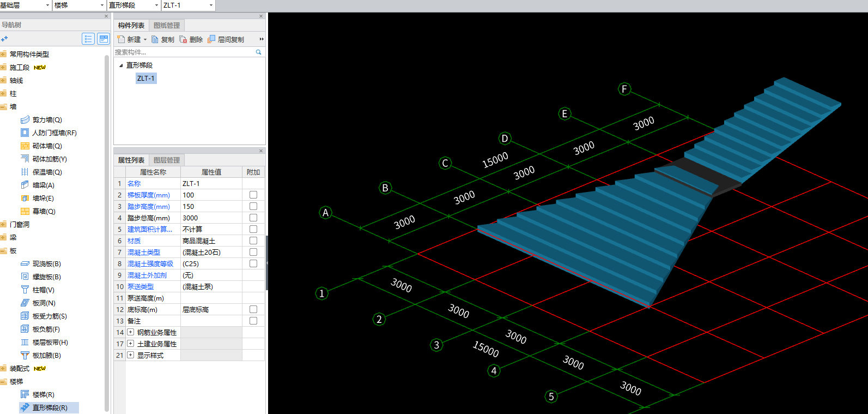Select the 人防门框墙(RF) item icon
The width and height of the screenshot is (868, 414).
(x=25, y=133)
